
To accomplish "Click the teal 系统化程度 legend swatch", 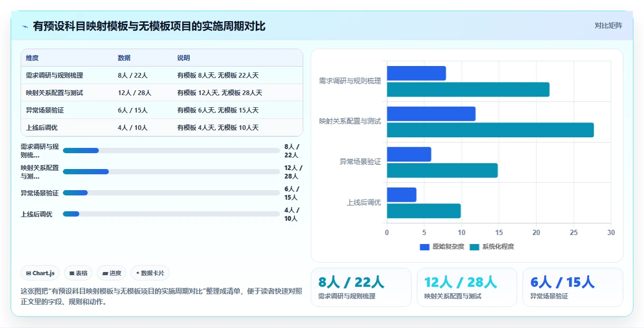I will pos(474,247).
